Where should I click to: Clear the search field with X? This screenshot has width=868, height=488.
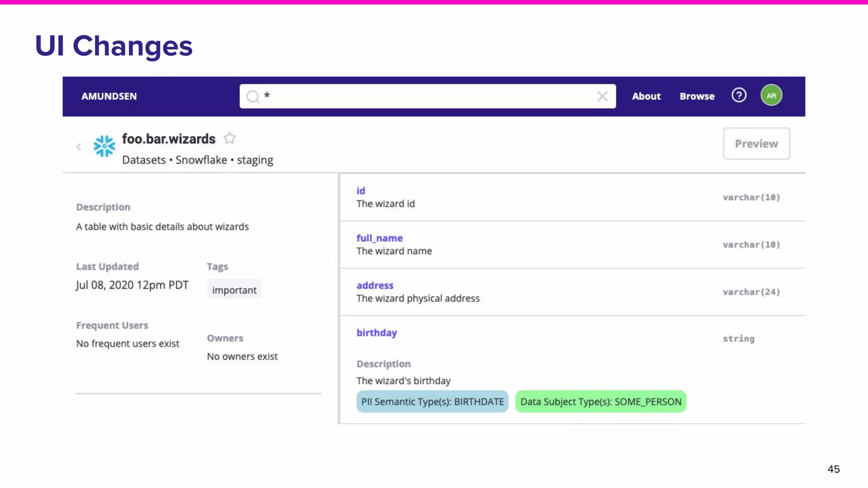[x=602, y=96]
